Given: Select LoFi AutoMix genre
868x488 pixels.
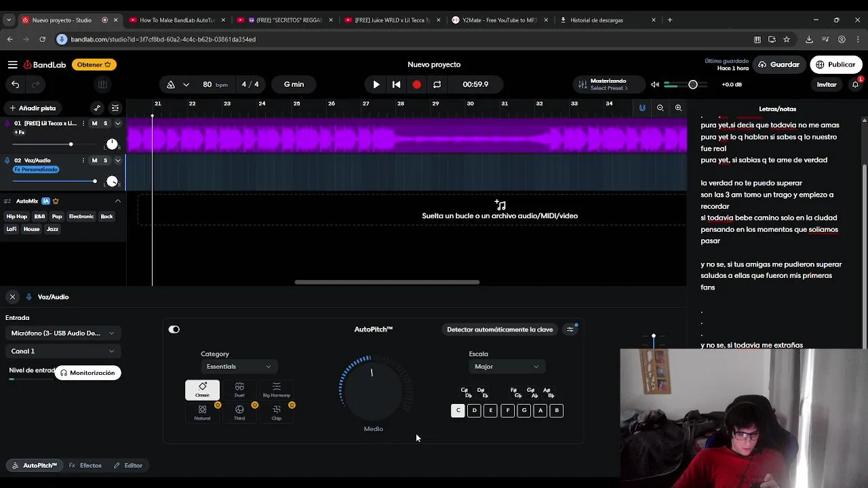Looking at the screenshot, I should (12, 229).
